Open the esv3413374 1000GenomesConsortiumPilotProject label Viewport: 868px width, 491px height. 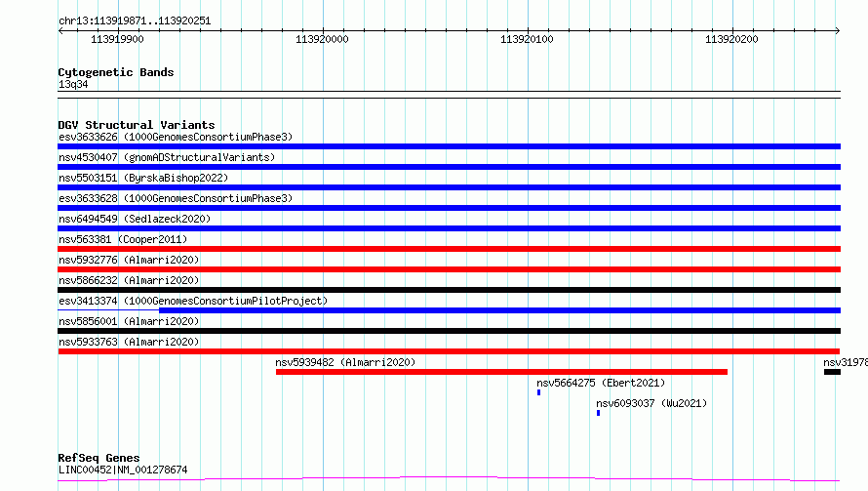(x=193, y=301)
